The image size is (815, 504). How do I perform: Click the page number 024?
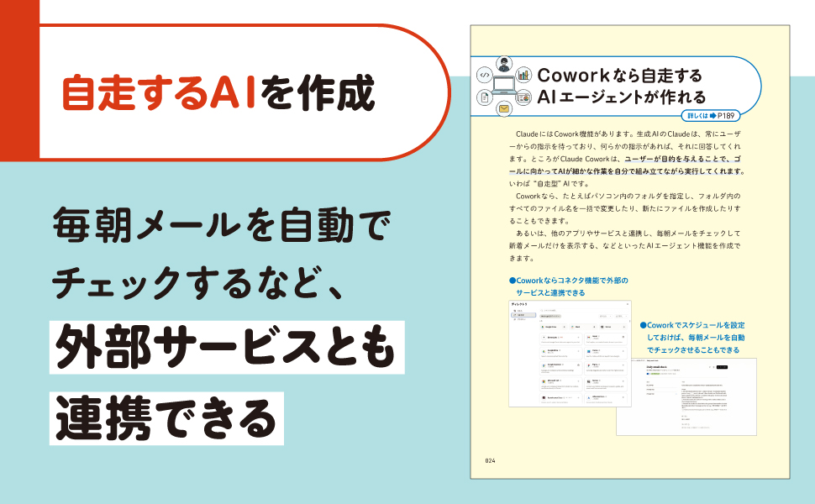pos(490,460)
